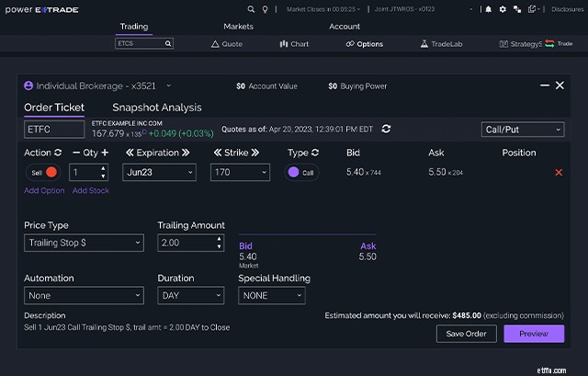Click the lightbulb ideas icon
The height and width of the screenshot is (376, 588).
(266, 9)
